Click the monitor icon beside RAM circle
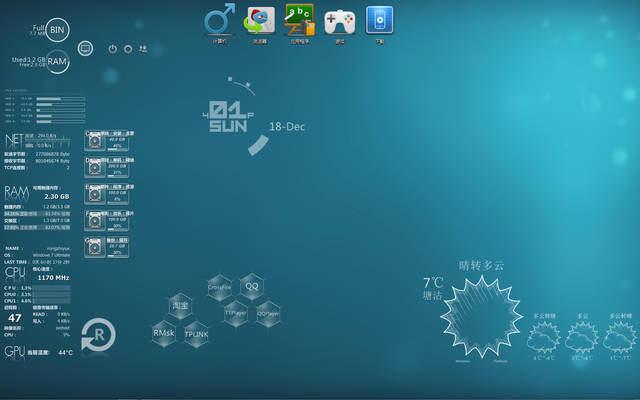Screen dimensions: 640x400 (x=86, y=47)
